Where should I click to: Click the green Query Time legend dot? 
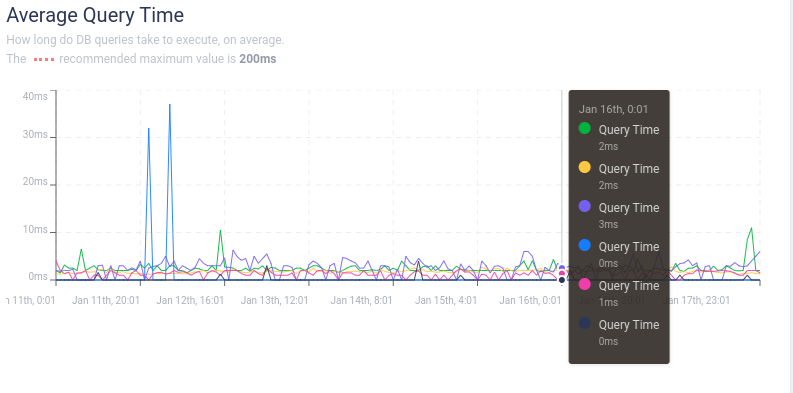[x=584, y=128]
